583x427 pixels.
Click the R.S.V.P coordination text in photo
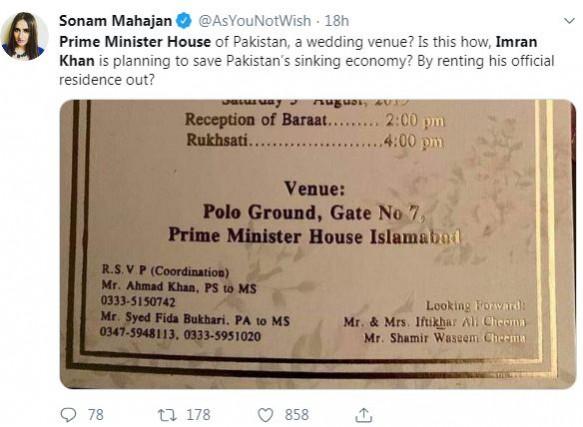[165, 271]
